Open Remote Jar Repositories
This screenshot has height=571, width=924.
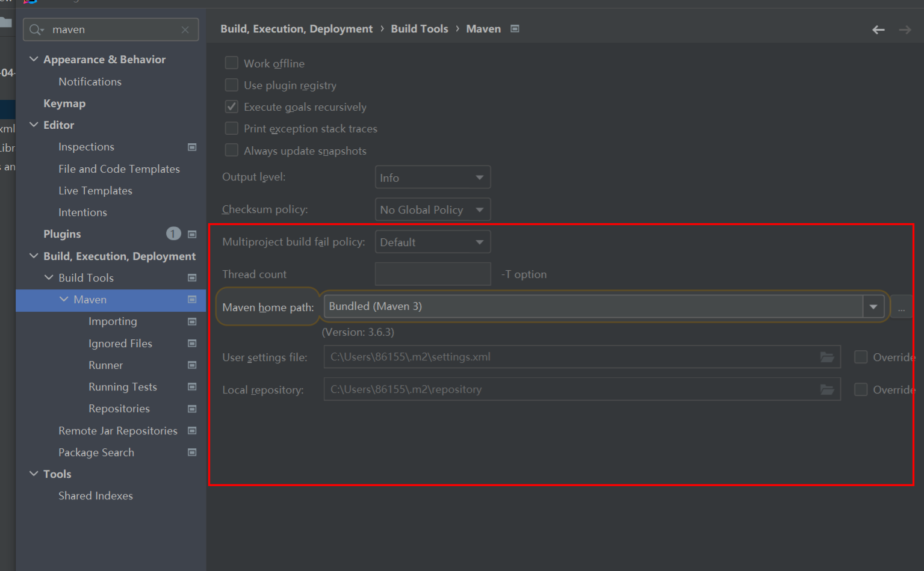pos(118,431)
